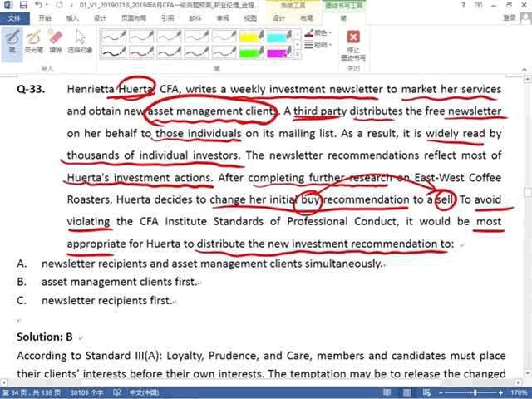Click horizontal scrollbar left arrow
Screen dimensions: 532x399
tap(3, 382)
